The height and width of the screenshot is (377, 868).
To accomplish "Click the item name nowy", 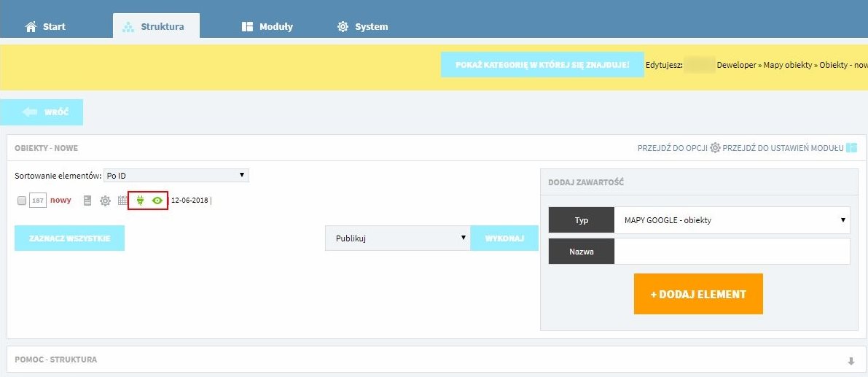I will coord(61,201).
